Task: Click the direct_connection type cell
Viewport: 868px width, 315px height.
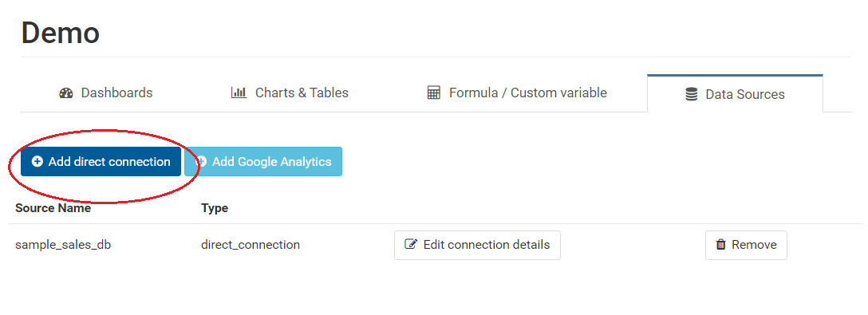Action: 251,245
